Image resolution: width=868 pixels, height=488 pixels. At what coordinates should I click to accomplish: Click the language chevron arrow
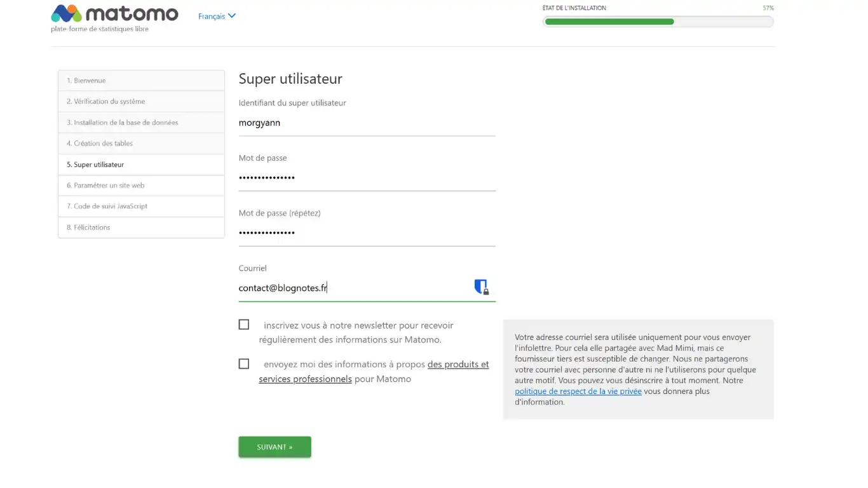coord(232,16)
